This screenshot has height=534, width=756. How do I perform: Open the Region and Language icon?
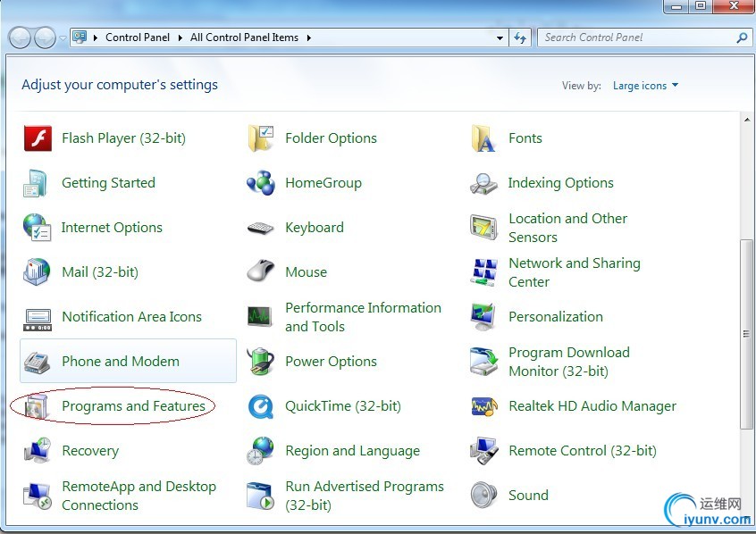[x=261, y=451]
